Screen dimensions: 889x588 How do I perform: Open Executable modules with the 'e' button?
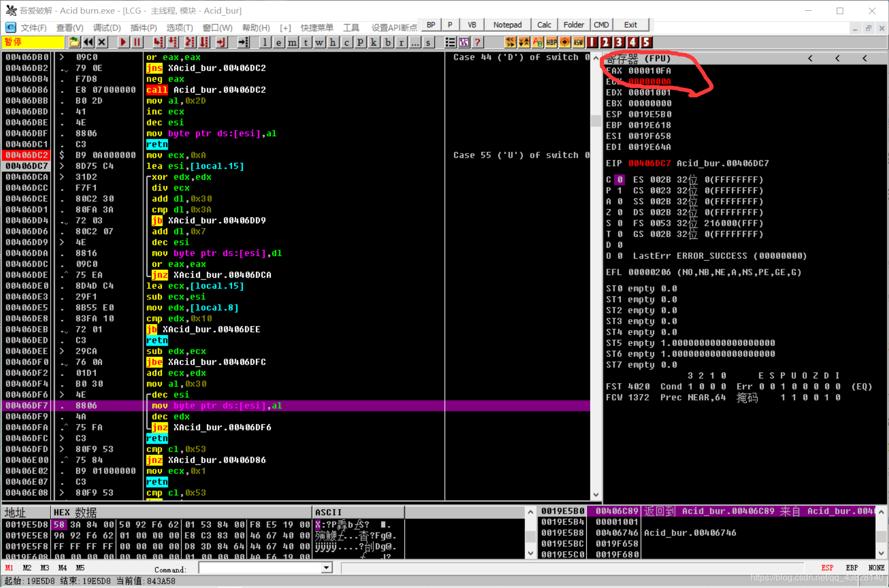click(x=278, y=42)
